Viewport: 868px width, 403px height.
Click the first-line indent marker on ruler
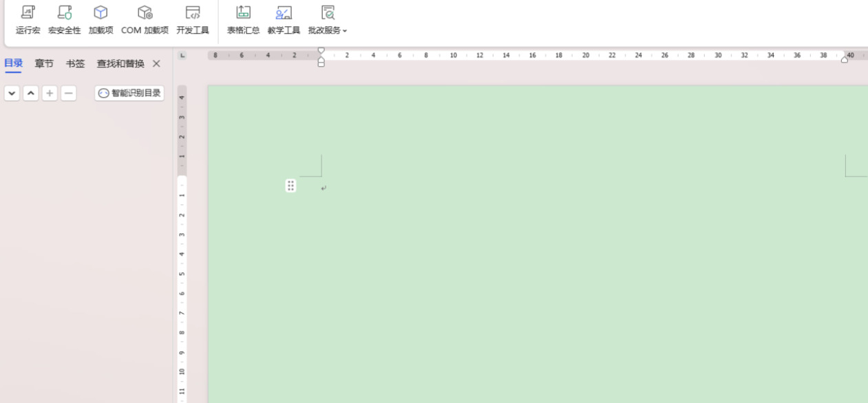click(321, 52)
